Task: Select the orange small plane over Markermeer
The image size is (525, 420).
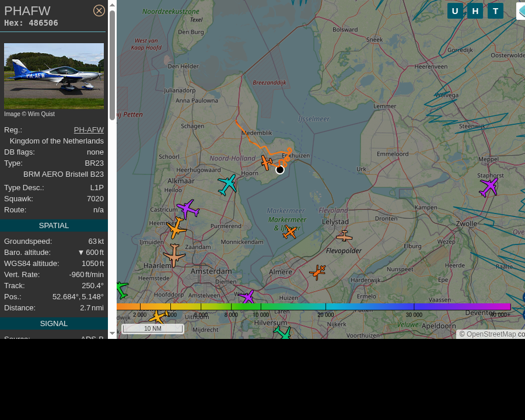Action: point(289,232)
